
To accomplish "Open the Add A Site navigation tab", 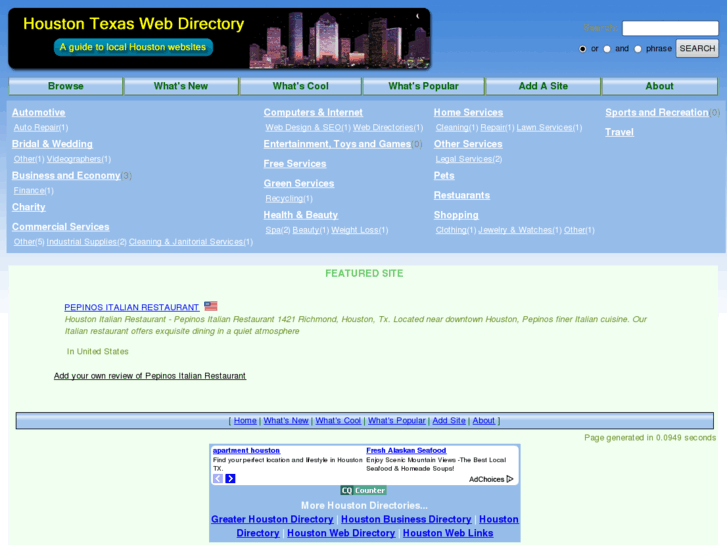I will tap(543, 86).
